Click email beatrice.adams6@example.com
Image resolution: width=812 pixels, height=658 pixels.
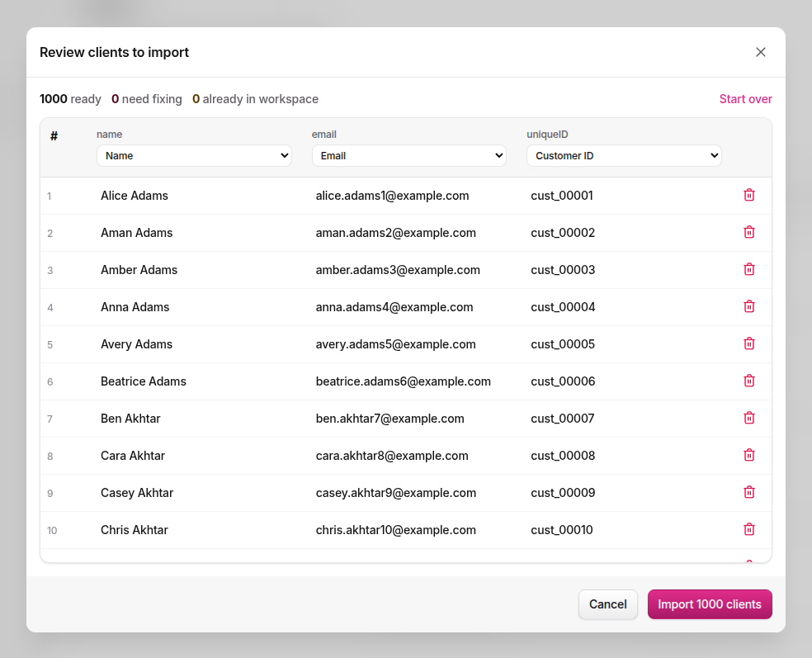click(x=403, y=381)
